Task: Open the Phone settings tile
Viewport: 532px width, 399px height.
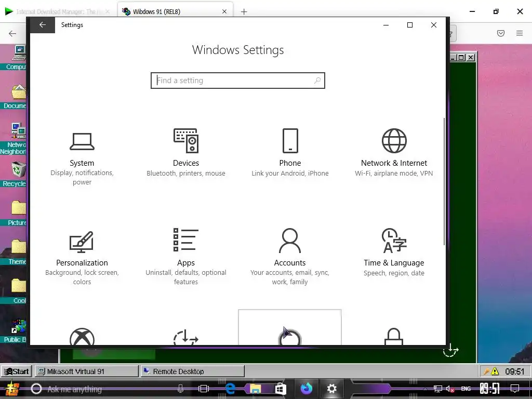Action: tap(290, 153)
